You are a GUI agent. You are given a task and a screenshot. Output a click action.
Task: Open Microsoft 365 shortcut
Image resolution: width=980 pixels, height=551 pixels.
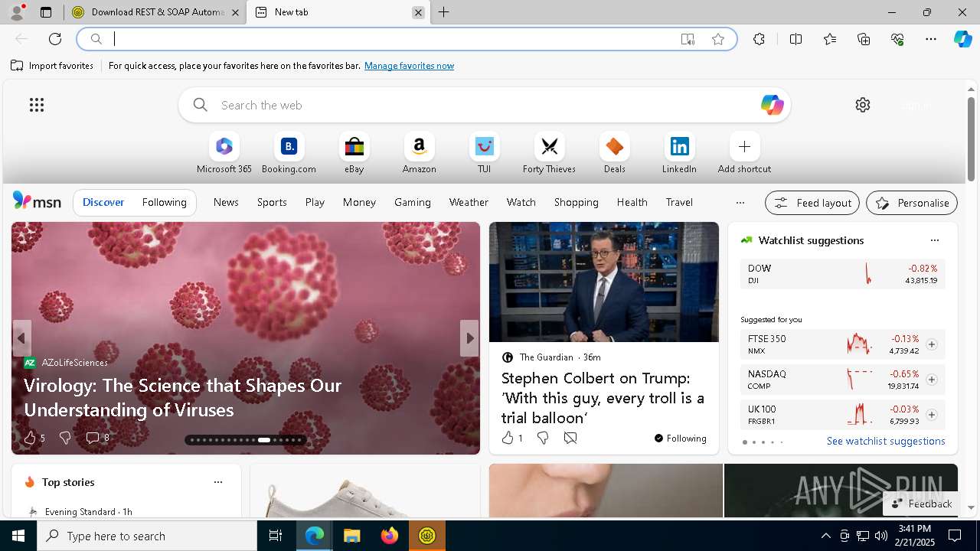(x=224, y=153)
